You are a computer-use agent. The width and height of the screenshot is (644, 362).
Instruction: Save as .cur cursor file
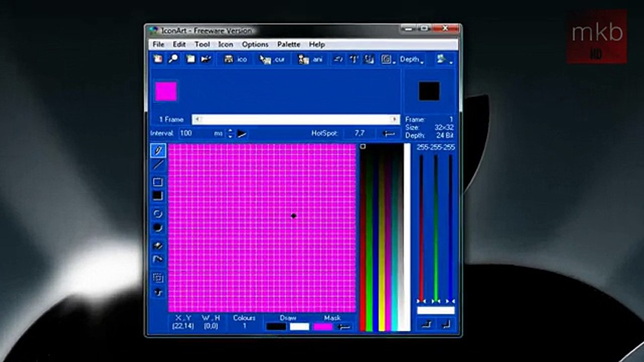(x=272, y=59)
